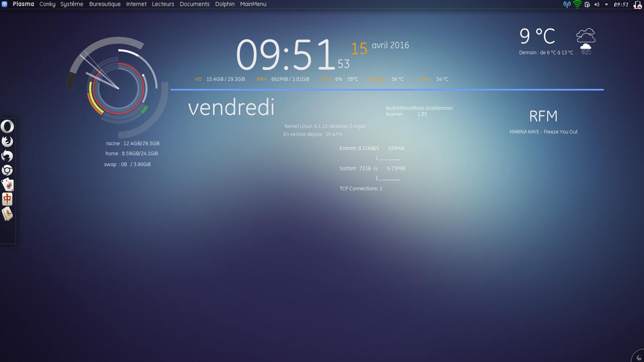Screen dimensions: 644x362
Task: Click 'MARINA KAYE - Freeze You Out' track text
Action: click(x=543, y=132)
